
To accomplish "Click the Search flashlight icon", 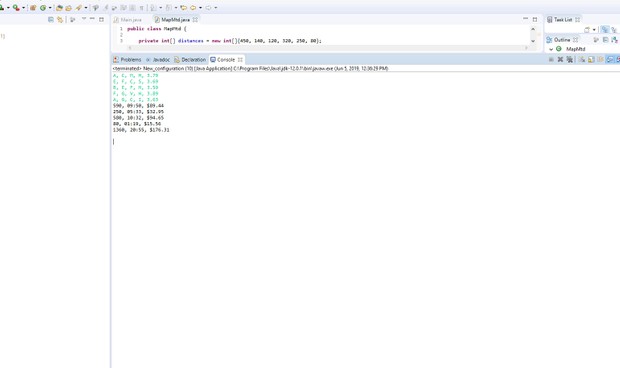I will pos(78,8).
